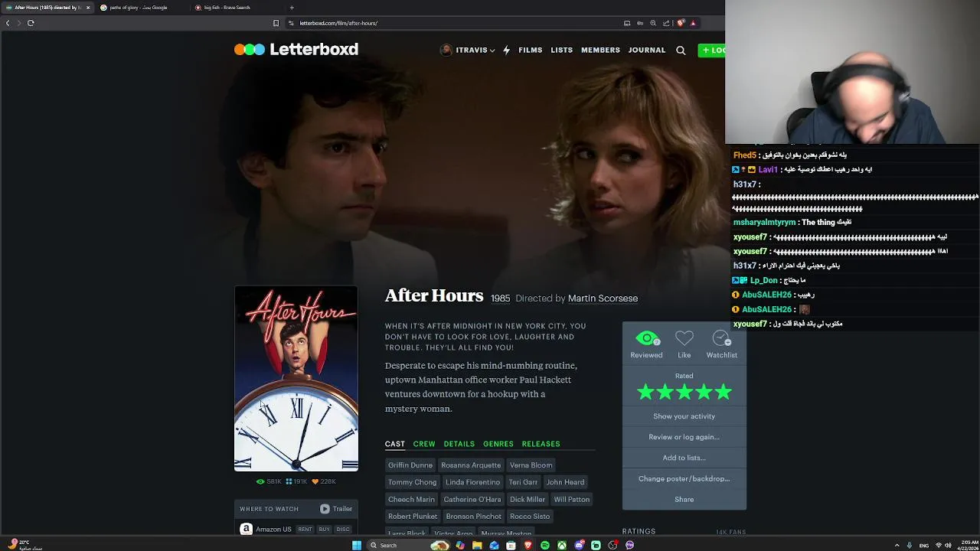Screen dimensions: 980x551
Task: Click Show your activity
Action: coord(684,416)
